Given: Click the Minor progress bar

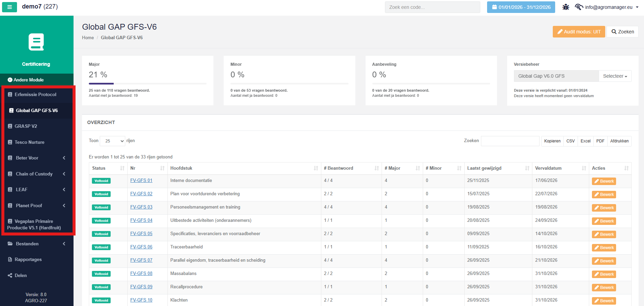Looking at the screenshot, I should [289, 83].
